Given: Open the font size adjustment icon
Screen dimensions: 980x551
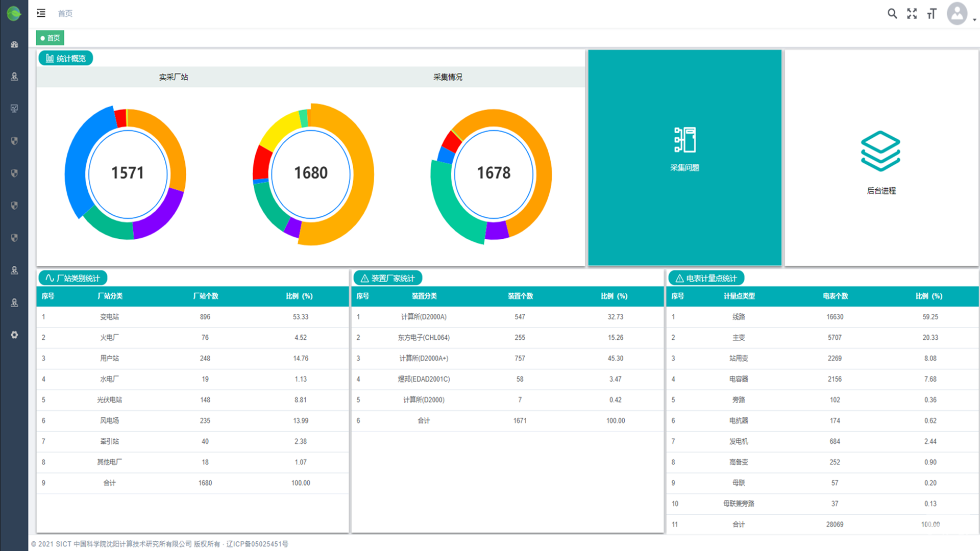Looking at the screenshot, I should click(x=932, y=14).
